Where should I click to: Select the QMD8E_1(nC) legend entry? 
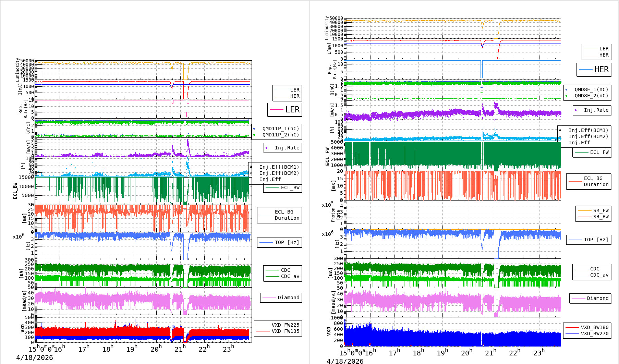click(591, 89)
